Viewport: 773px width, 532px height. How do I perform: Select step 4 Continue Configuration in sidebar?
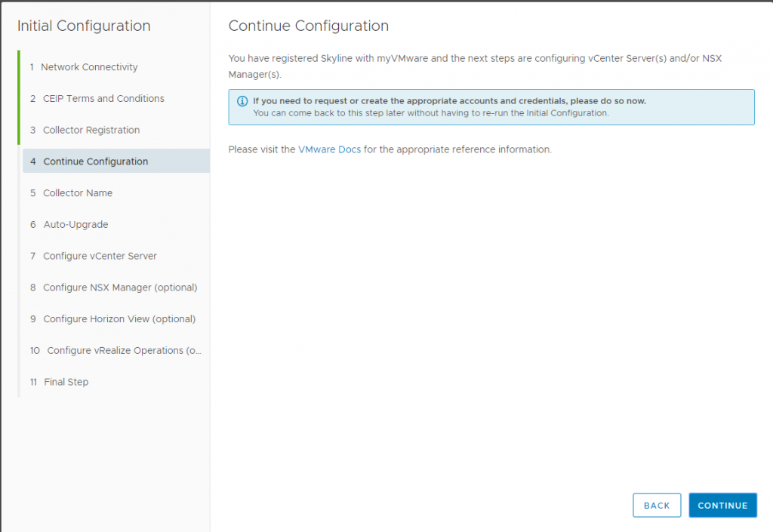116,161
